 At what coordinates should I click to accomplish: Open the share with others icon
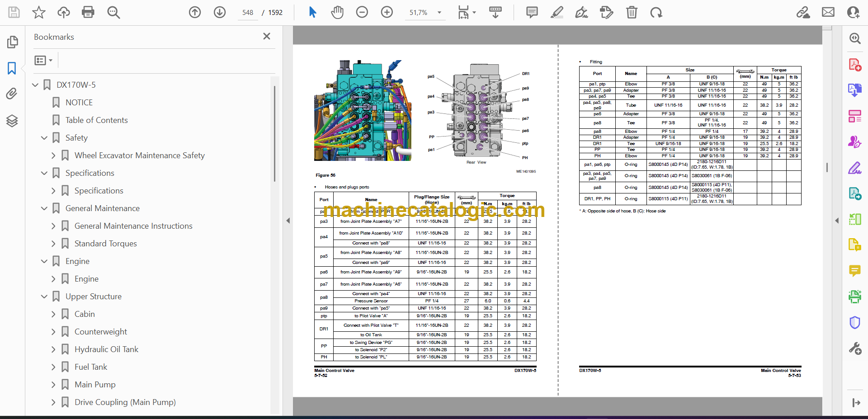(853, 12)
